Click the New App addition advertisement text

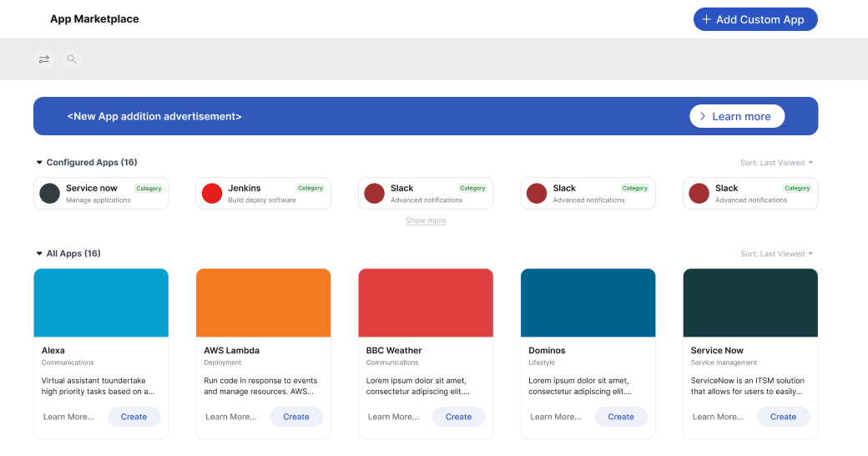pos(154,116)
